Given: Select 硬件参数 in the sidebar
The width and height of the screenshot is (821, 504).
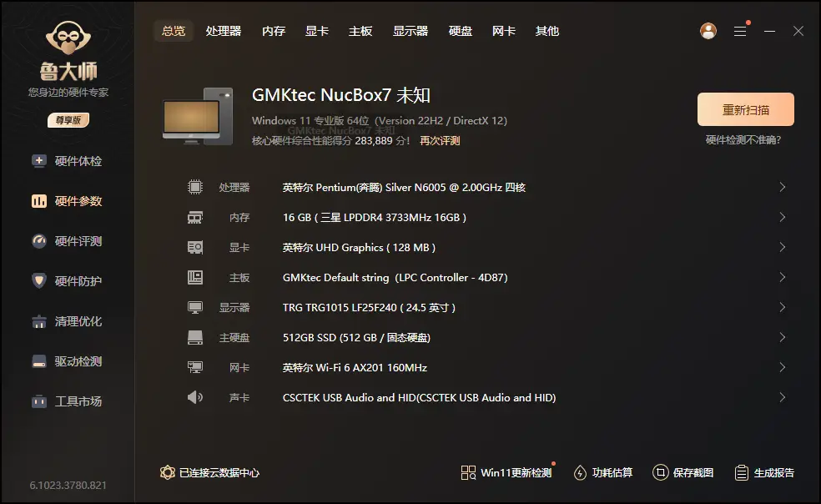Looking at the screenshot, I should click(x=67, y=201).
